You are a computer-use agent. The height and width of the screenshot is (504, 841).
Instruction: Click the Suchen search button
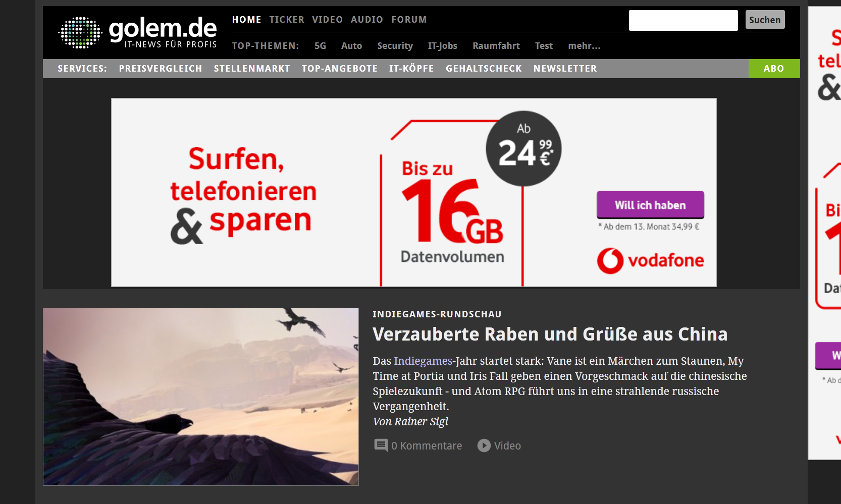[765, 20]
